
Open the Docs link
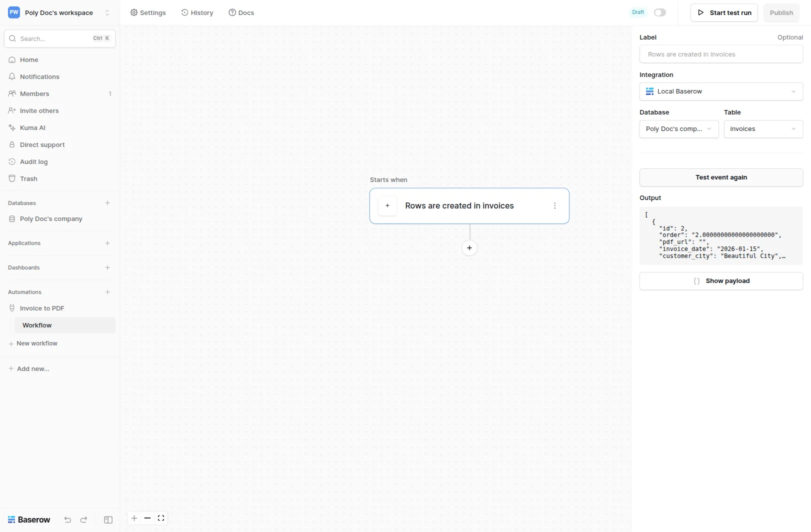(241, 12)
